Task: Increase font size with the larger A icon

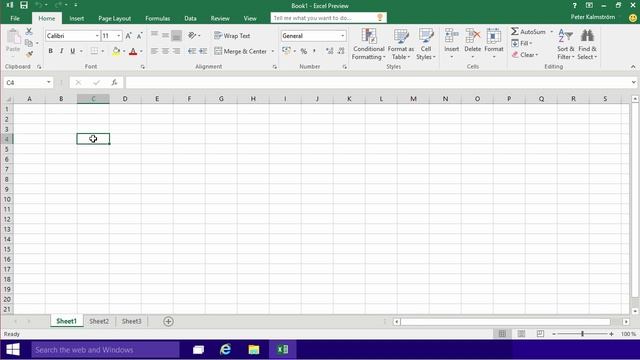Action: click(x=128, y=36)
